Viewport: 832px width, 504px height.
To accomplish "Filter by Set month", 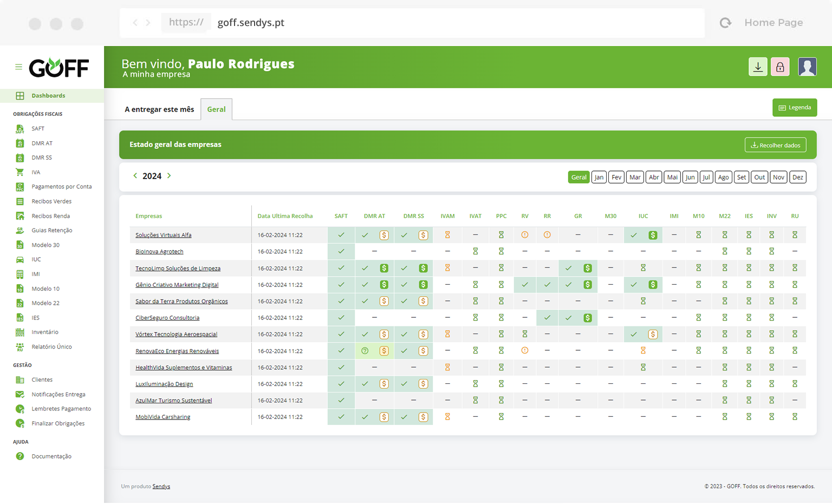I will pos(742,178).
